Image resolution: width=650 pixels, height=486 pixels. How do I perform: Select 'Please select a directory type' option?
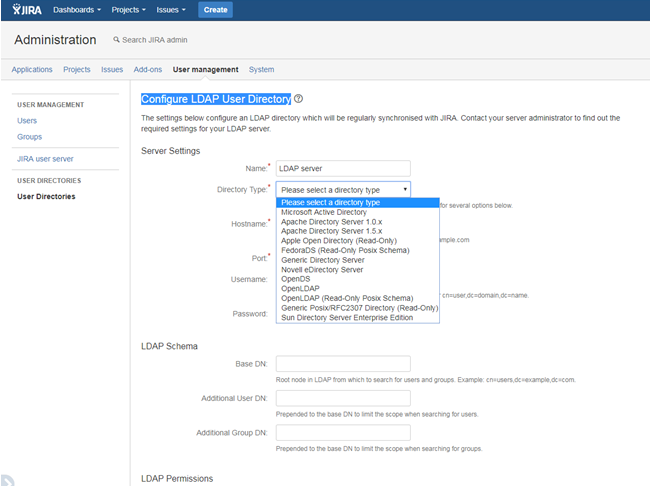(x=358, y=202)
